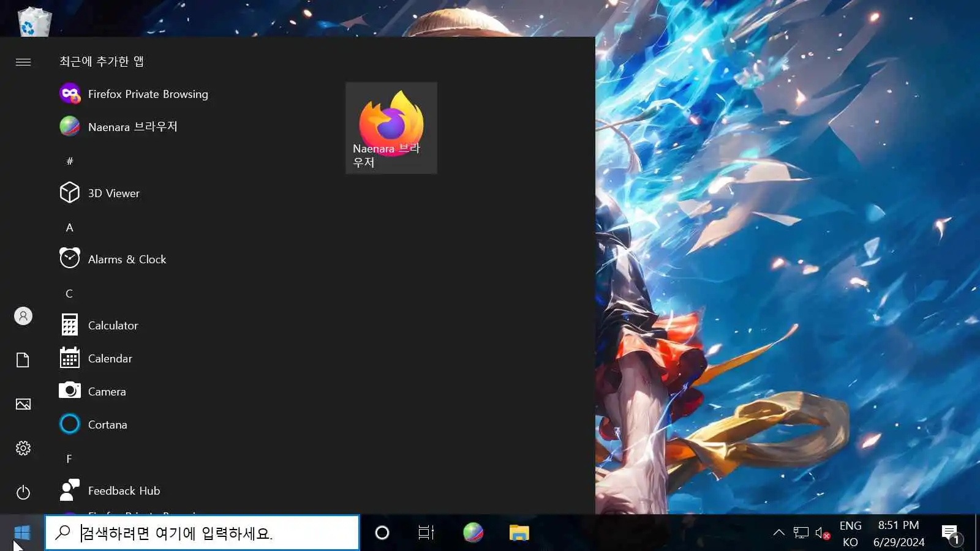The width and height of the screenshot is (980, 551).
Task: Open Task View on the taskbar
Action: 426,533
